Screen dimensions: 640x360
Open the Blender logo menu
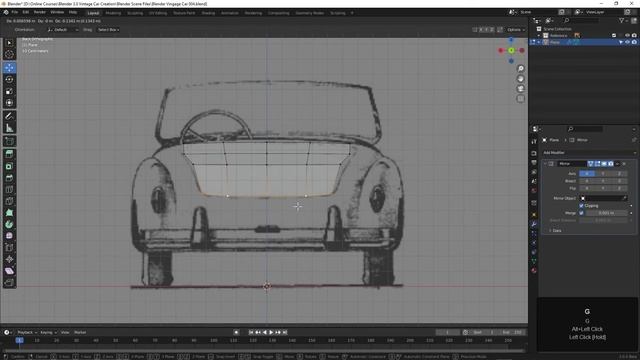click(x=6, y=13)
